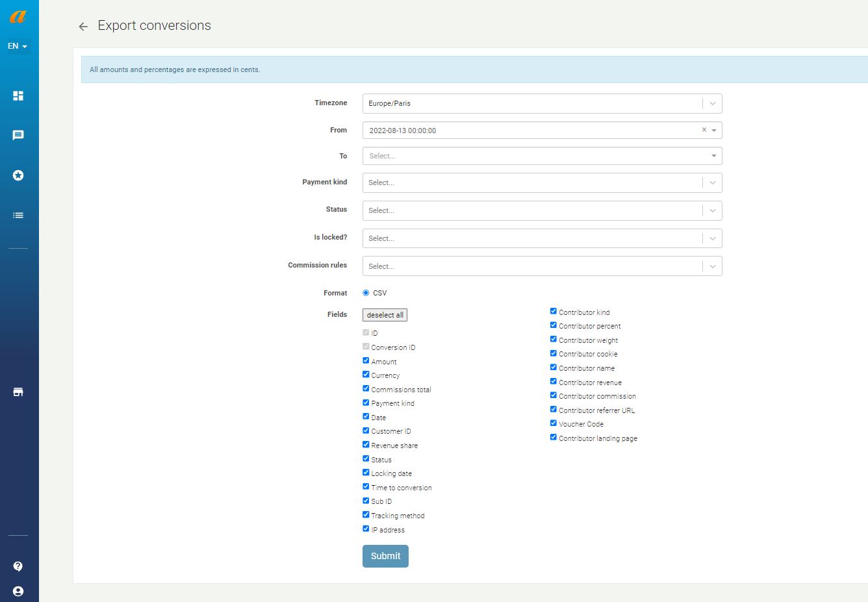The height and width of the screenshot is (602, 868).
Task: Open the star badge icon in sidebar
Action: [18, 175]
